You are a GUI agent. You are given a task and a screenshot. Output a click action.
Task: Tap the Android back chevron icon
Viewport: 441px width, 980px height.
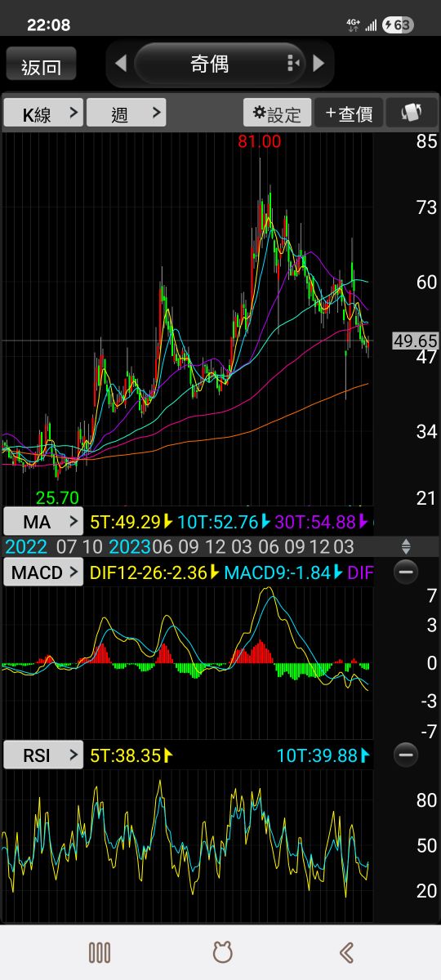345,952
